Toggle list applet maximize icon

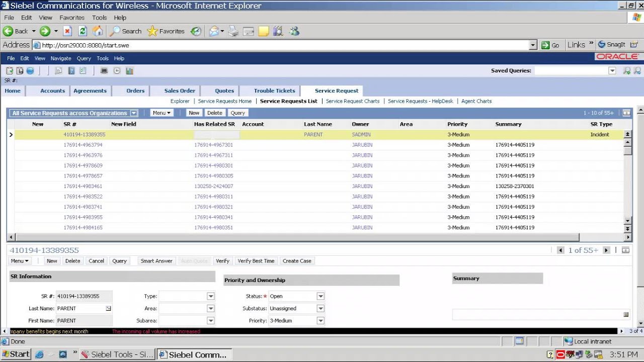tap(626, 113)
